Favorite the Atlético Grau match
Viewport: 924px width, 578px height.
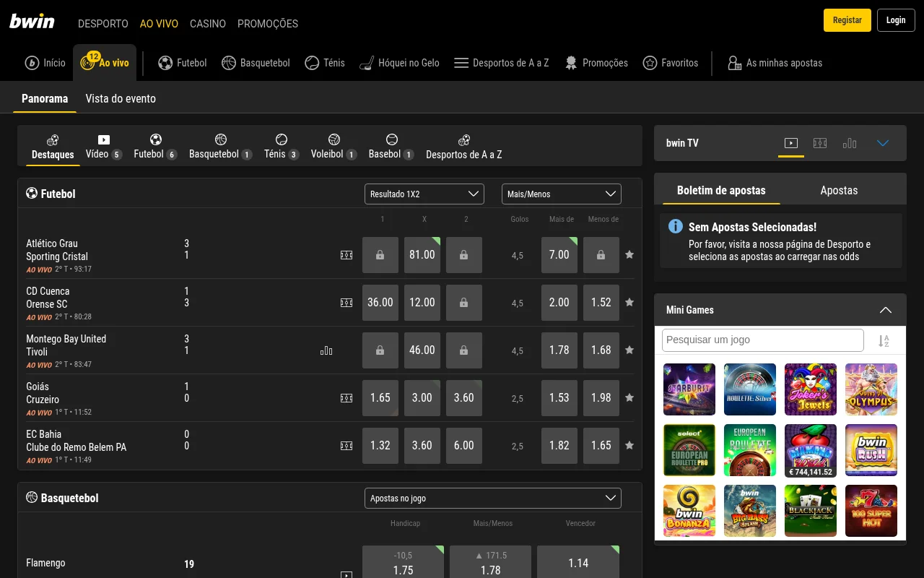click(x=629, y=255)
